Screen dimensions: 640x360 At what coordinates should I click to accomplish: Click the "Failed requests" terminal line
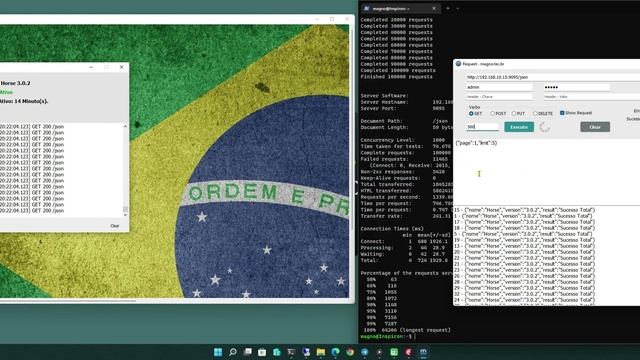[404, 159]
